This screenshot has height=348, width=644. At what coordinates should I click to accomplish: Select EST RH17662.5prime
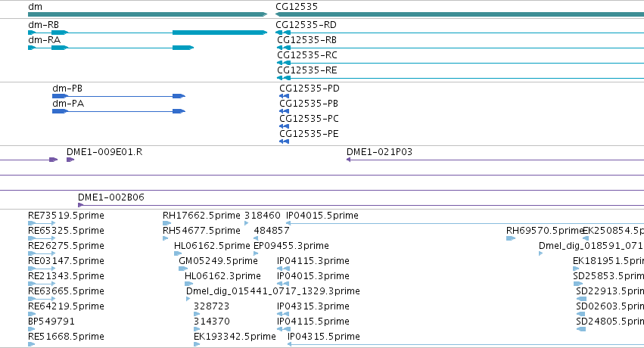(201, 216)
